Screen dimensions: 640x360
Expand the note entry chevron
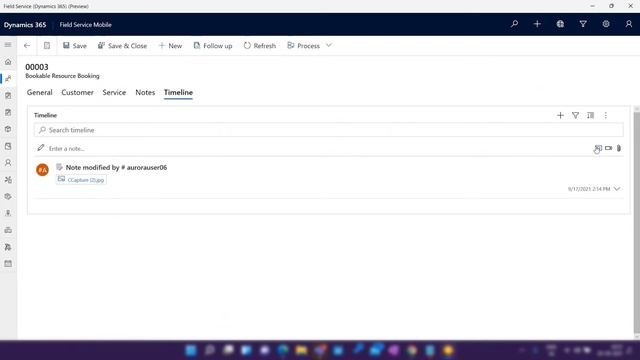coord(617,189)
